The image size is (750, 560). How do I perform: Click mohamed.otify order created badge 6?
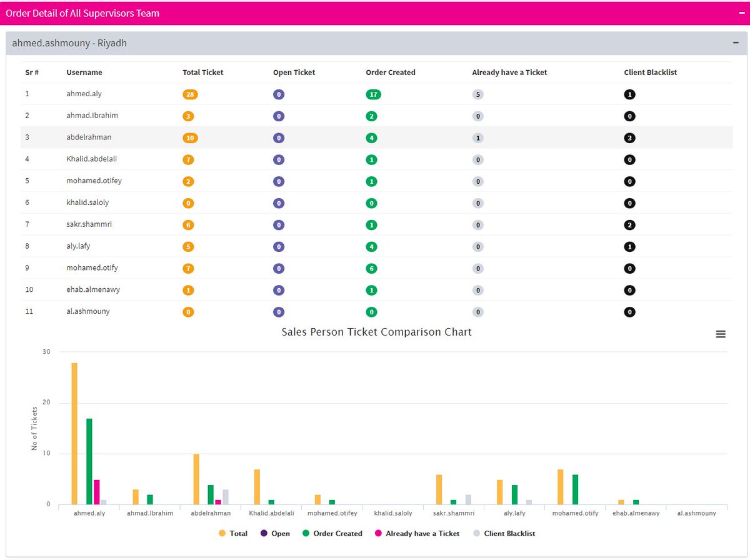(372, 269)
